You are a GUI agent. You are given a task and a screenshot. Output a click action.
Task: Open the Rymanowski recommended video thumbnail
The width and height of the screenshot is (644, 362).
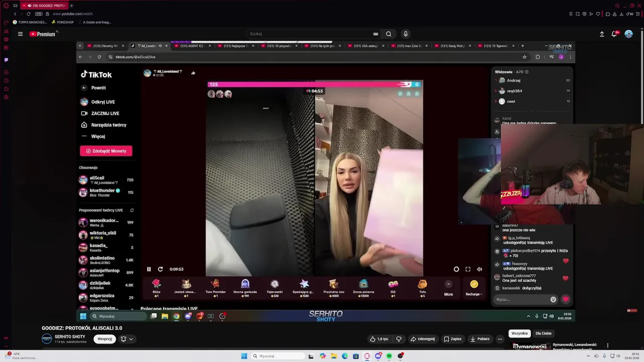529,346
